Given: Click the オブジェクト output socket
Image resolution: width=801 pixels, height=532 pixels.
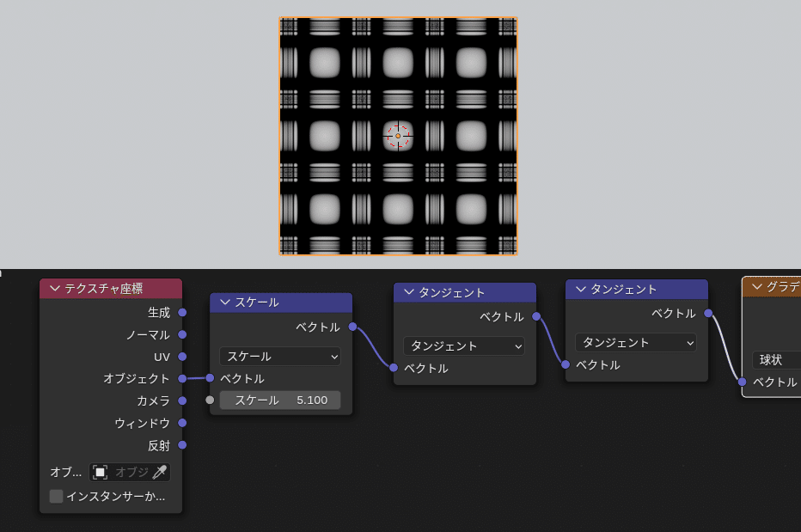Looking at the screenshot, I should (x=182, y=379).
